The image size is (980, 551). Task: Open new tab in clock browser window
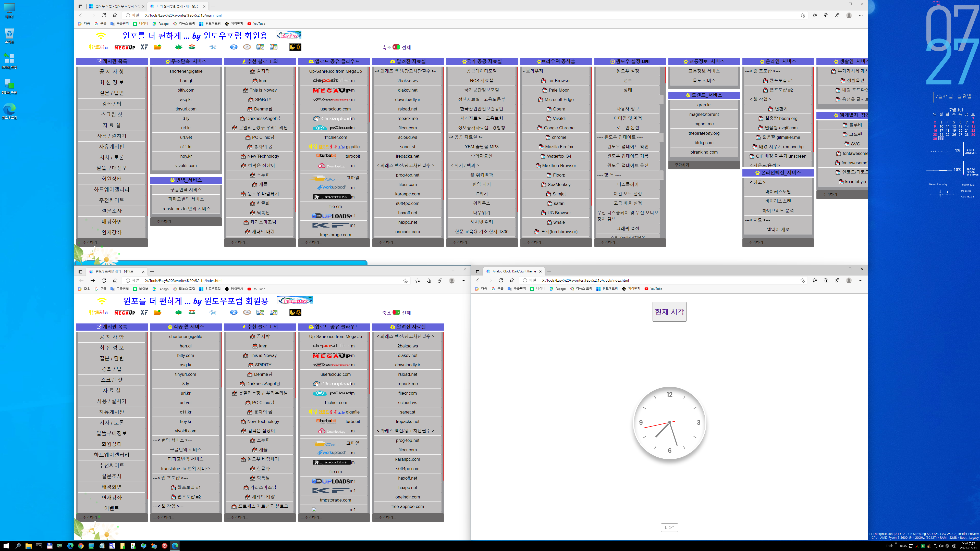tap(549, 271)
